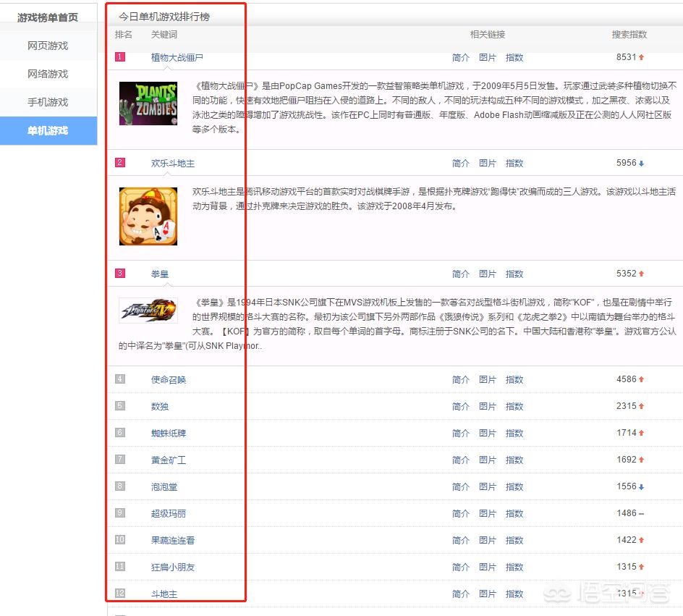Click the rank 4 badge icon
This screenshot has height=616, width=683.
pyautogui.click(x=120, y=379)
